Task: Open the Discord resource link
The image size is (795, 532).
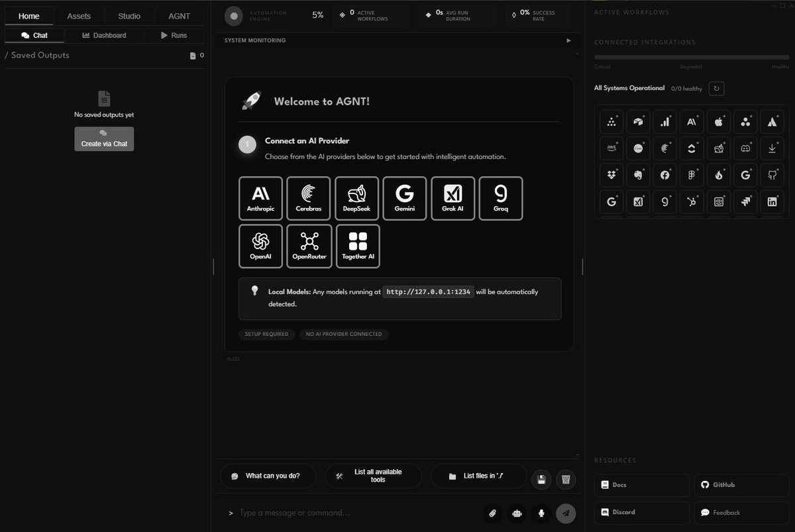Action: tap(642, 512)
